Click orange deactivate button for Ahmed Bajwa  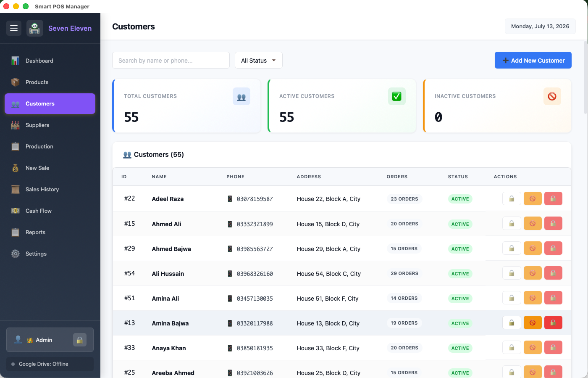point(533,248)
